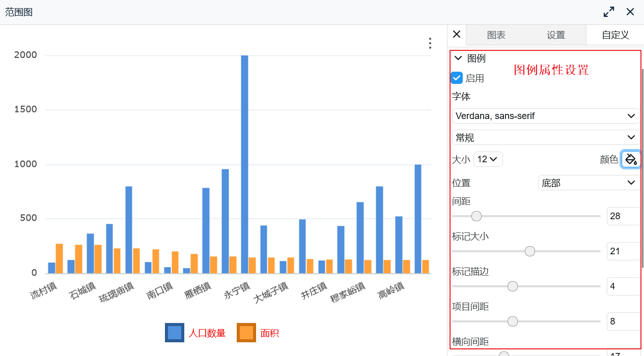This screenshot has width=644, height=356.
Task: Click the 高岭镇 axis label
Action: point(391,290)
